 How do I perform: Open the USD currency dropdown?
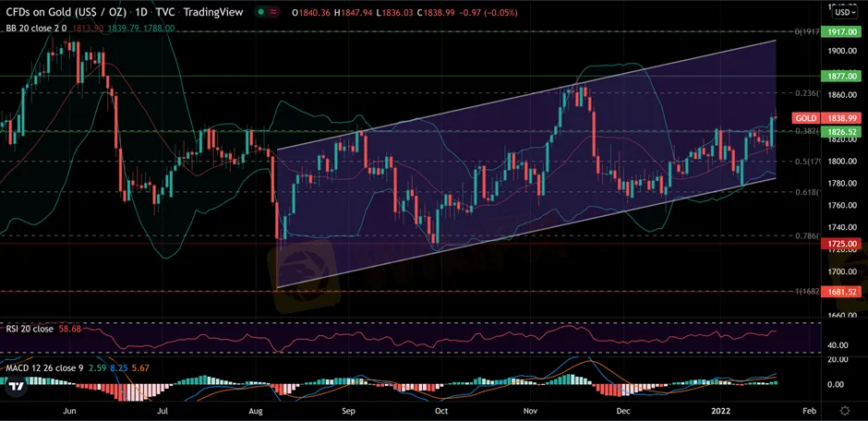point(843,12)
